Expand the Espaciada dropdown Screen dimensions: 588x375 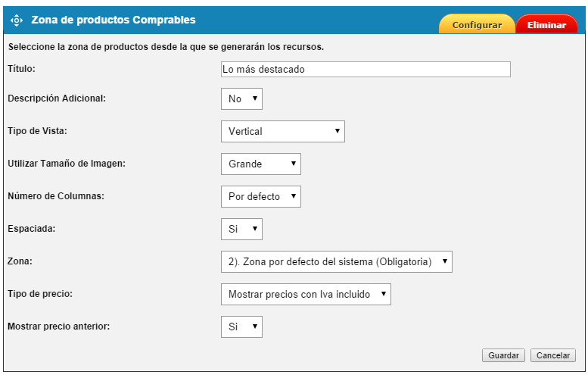tap(241, 229)
